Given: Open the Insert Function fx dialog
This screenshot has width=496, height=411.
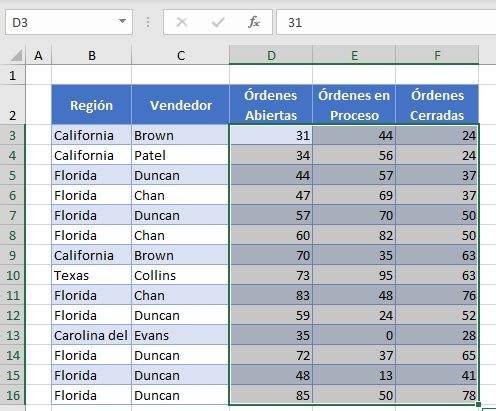Looking at the screenshot, I should (x=254, y=23).
